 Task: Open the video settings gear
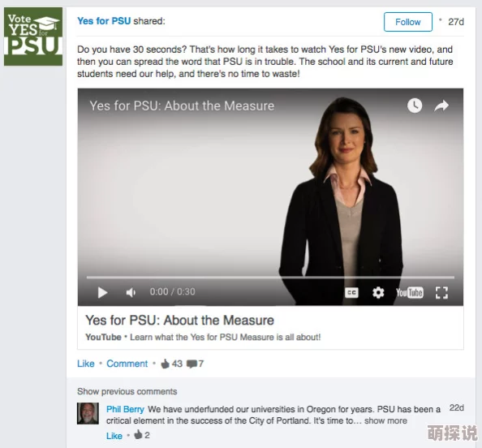click(x=378, y=292)
